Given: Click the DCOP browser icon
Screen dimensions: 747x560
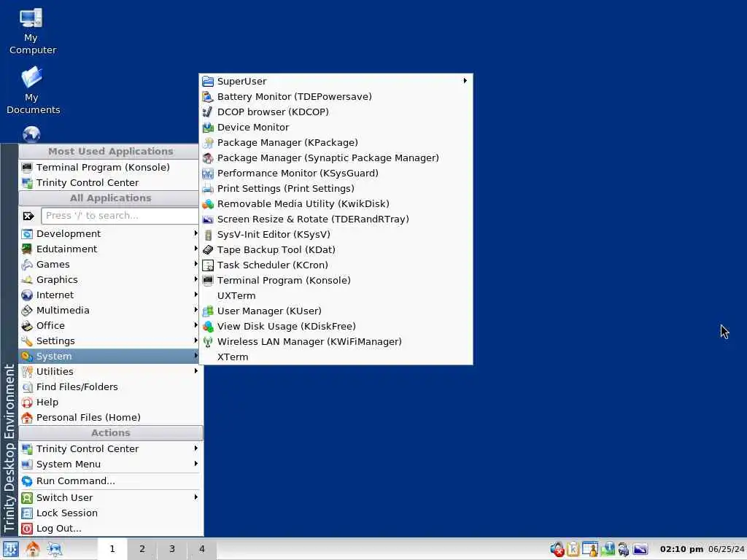Looking at the screenshot, I should [208, 112].
